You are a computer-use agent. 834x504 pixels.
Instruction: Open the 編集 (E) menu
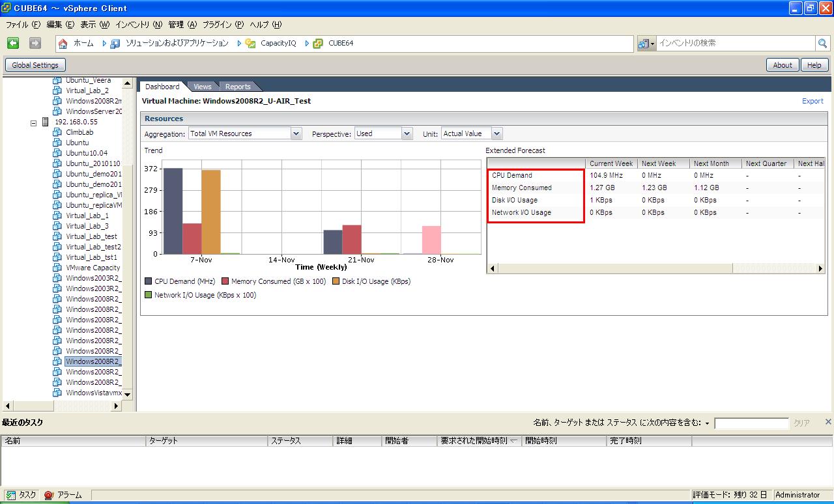pyautogui.click(x=61, y=25)
